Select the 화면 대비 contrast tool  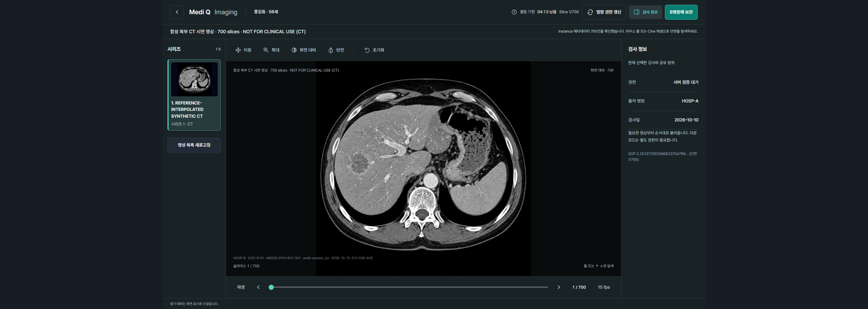pyautogui.click(x=304, y=50)
